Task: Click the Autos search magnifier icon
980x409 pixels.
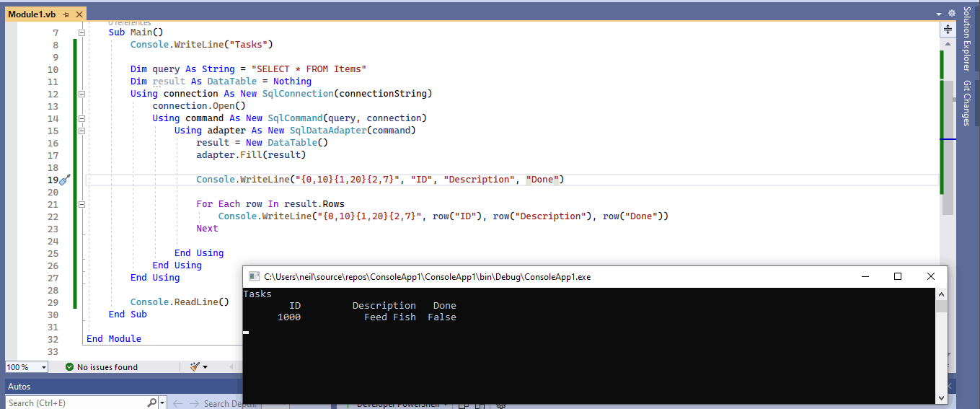Action: pos(151,403)
